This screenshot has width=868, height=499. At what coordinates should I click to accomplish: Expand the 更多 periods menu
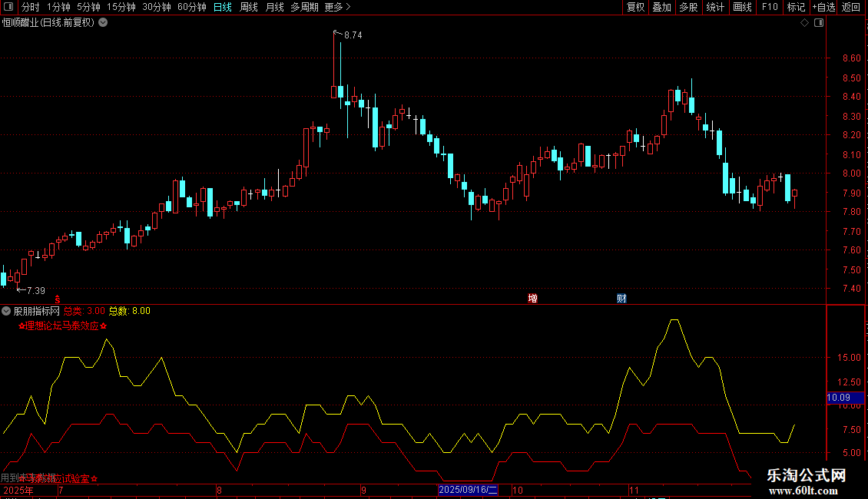tap(337, 7)
